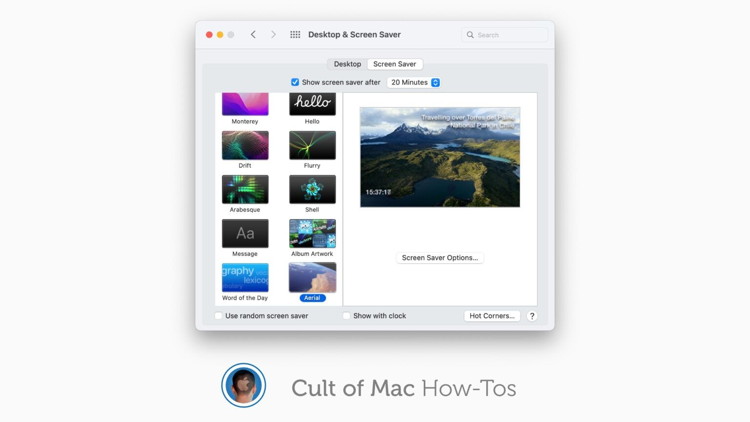Viewport: 750px width, 422px height.
Task: Select the Aerial screen saver thumbnail
Action: (x=312, y=277)
